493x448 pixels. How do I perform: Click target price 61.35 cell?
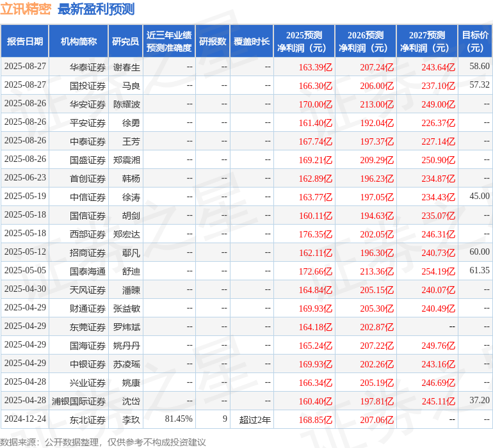click(x=479, y=271)
